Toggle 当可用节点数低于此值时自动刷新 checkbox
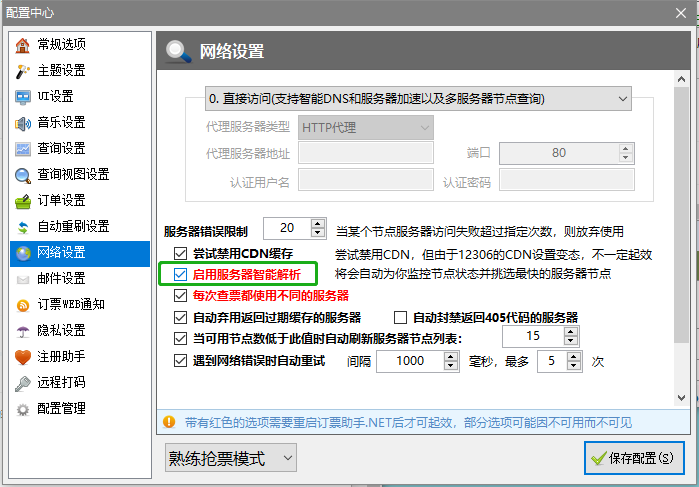Viewport: 699px width, 487px height. pos(180,338)
